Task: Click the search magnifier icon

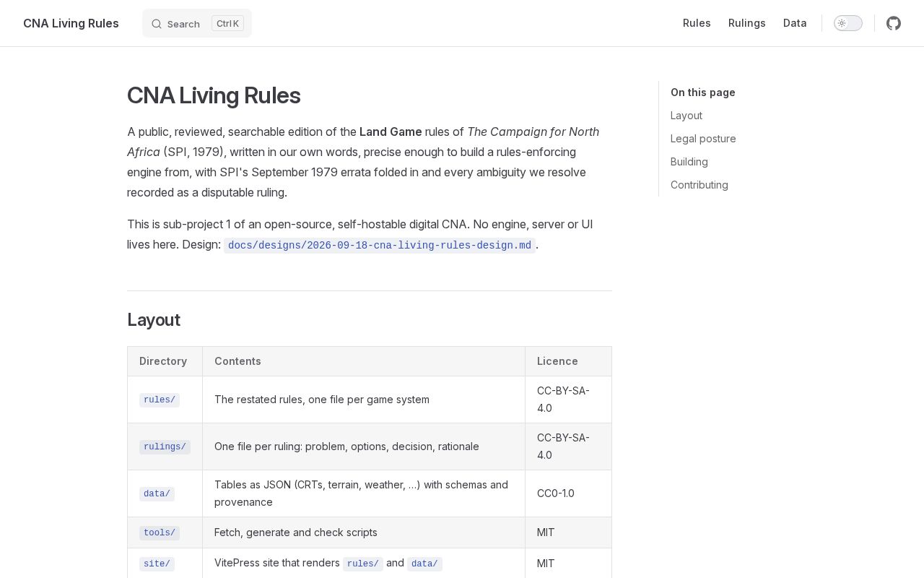Action: point(157,24)
